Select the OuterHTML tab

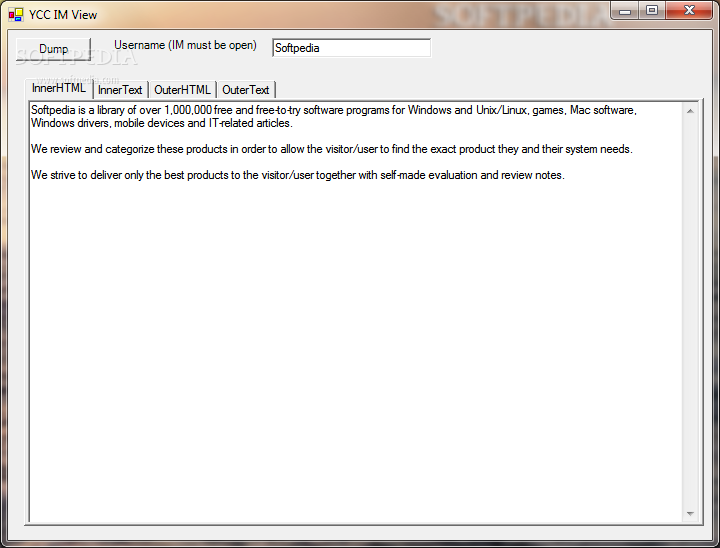182,90
